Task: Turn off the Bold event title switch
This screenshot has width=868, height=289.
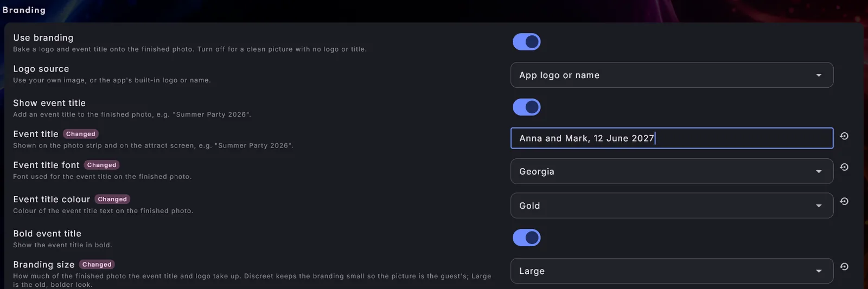Action: [526, 237]
